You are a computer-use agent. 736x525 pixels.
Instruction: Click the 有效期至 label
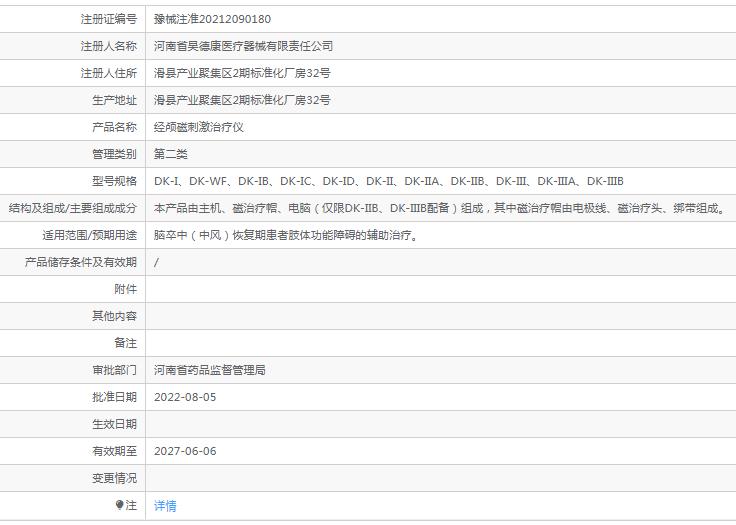pyautogui.click(x=114, y=451)
